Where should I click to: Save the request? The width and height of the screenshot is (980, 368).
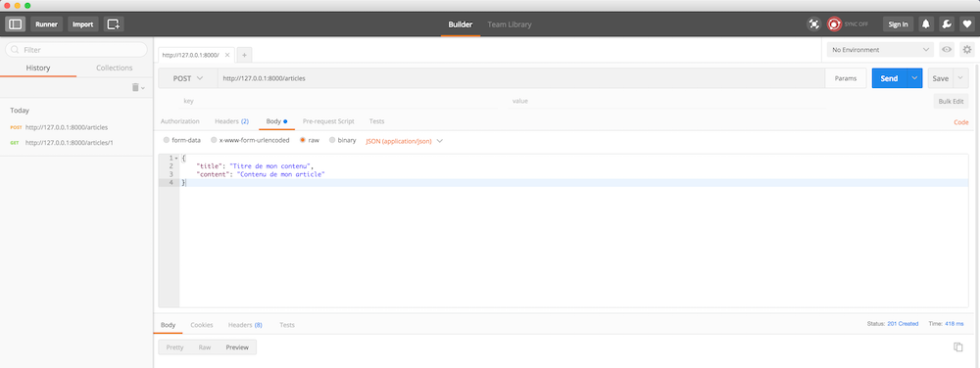coord(941,78)
